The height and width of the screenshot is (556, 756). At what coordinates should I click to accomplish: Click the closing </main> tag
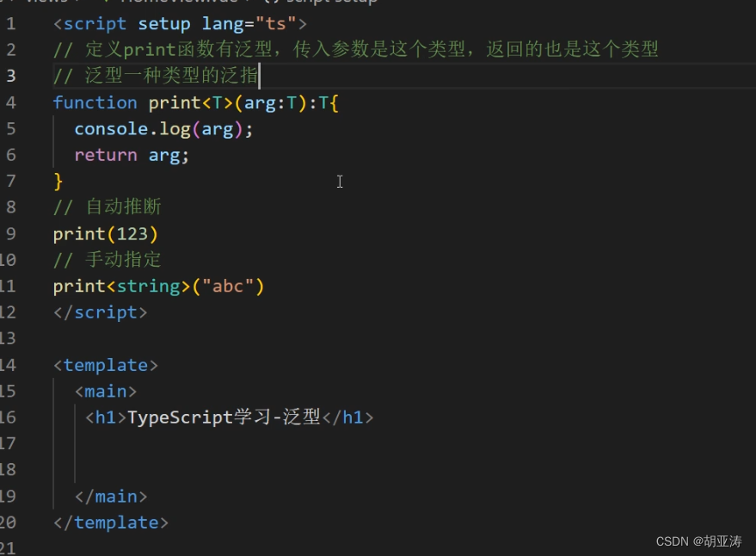point(111,497)
